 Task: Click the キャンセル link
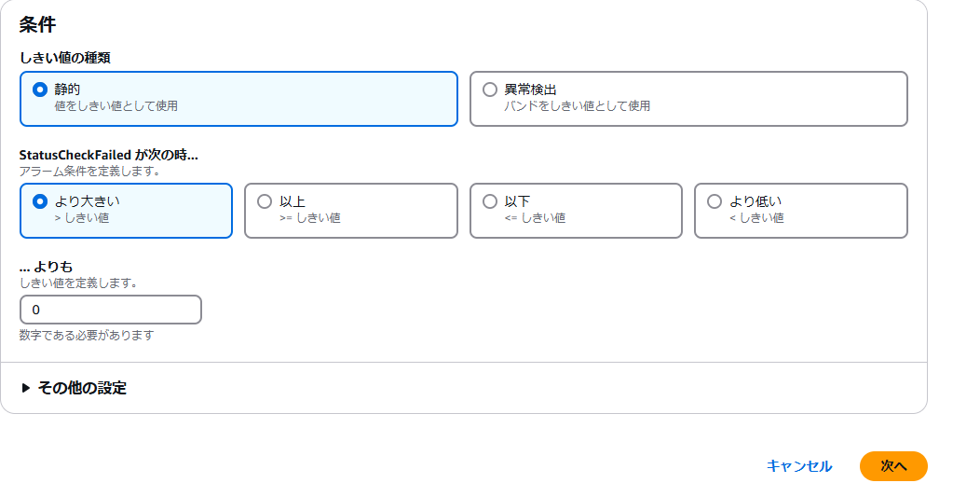coord(798,466)
